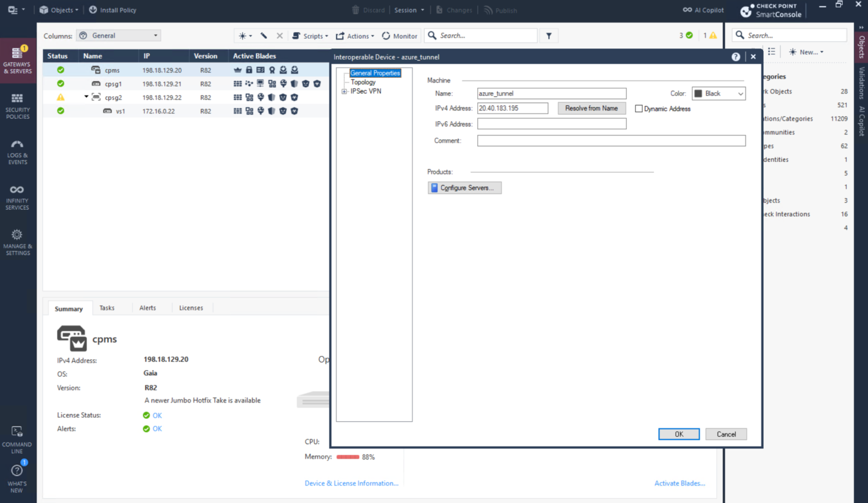Switch to the Licenses tab
The height and width of the screenshot is (503, 868).
point(191,308)
